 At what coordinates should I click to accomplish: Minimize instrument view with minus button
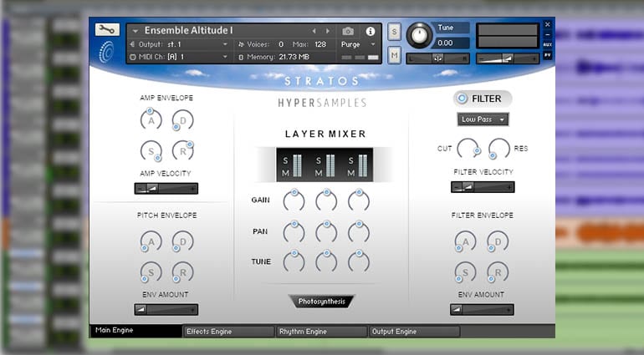[548, 34]
